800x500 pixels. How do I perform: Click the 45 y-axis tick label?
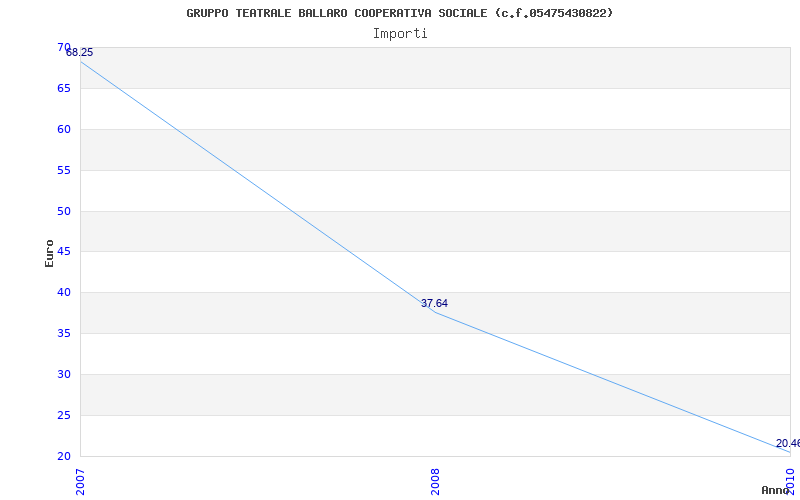(64, 252)
